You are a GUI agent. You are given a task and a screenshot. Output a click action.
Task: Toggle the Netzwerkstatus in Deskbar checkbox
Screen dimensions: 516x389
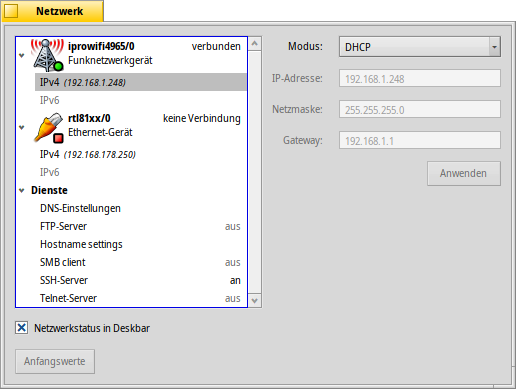[x=22, y=328]
